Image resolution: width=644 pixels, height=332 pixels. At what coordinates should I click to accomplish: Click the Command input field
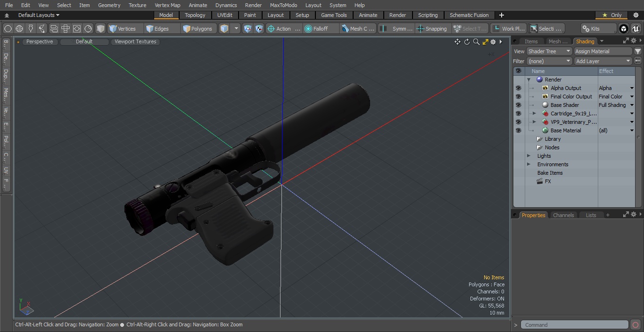[x=575, y=325]
